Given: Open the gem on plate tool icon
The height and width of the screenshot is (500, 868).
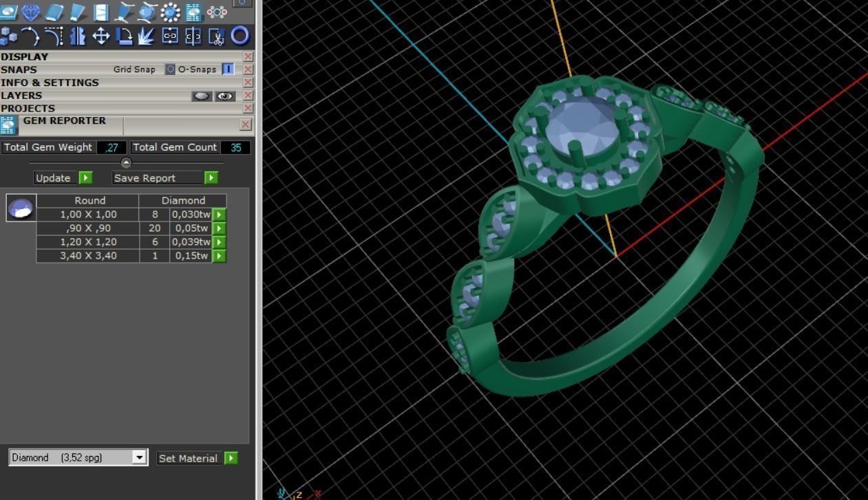Looking at the screenshot, I should click(8, 12).
